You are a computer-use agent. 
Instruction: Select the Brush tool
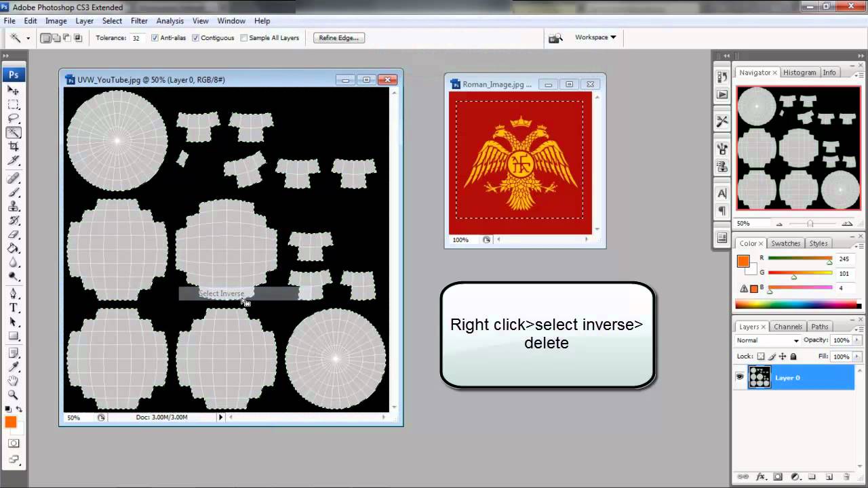[14, 192]
